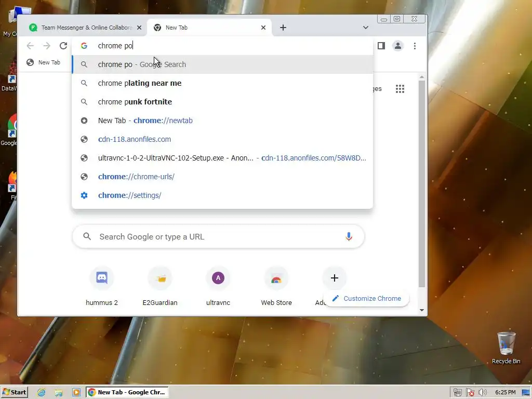Pick the New Tab chrome://newtab suggestion

[222, 121]
